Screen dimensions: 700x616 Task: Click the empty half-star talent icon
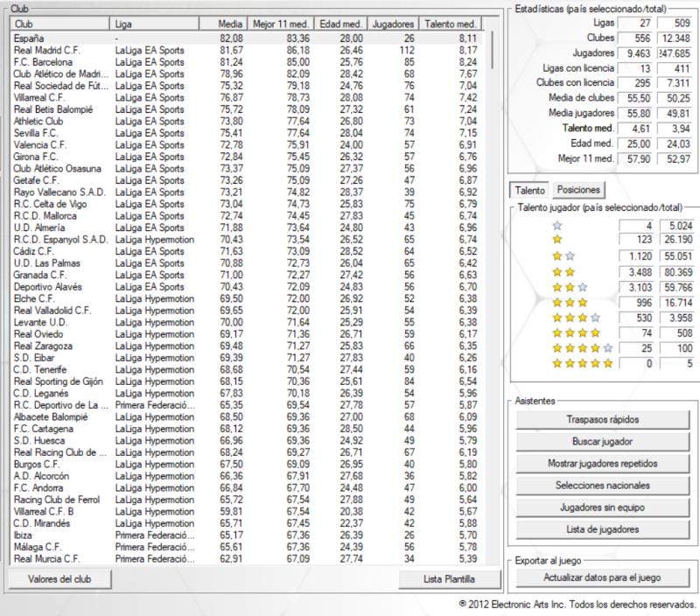[x=556, y=226]
